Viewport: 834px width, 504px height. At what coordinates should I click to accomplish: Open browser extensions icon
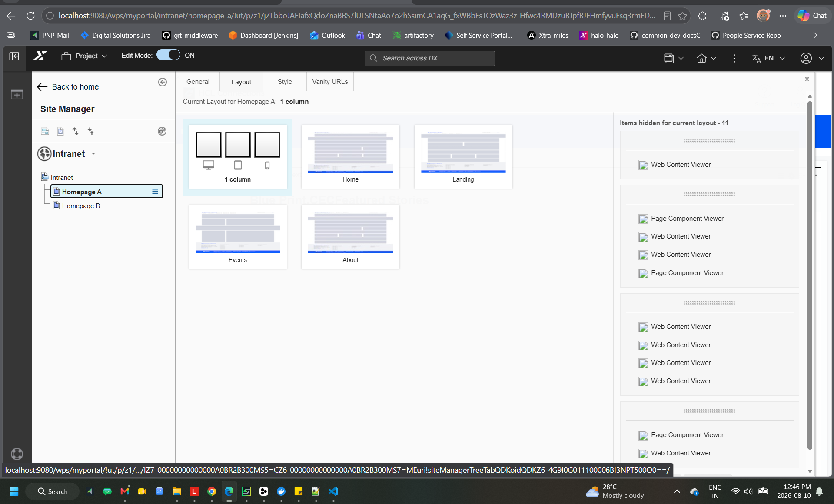702,16
